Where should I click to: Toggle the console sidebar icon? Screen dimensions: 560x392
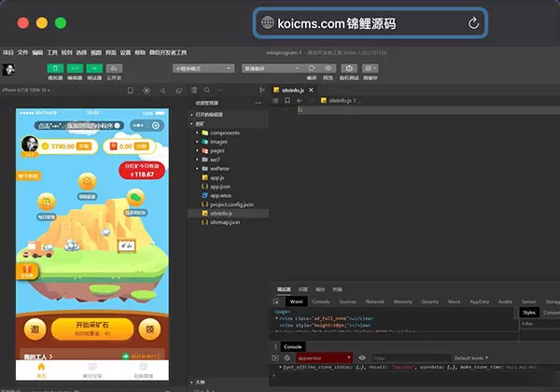(x=275, y=357)
